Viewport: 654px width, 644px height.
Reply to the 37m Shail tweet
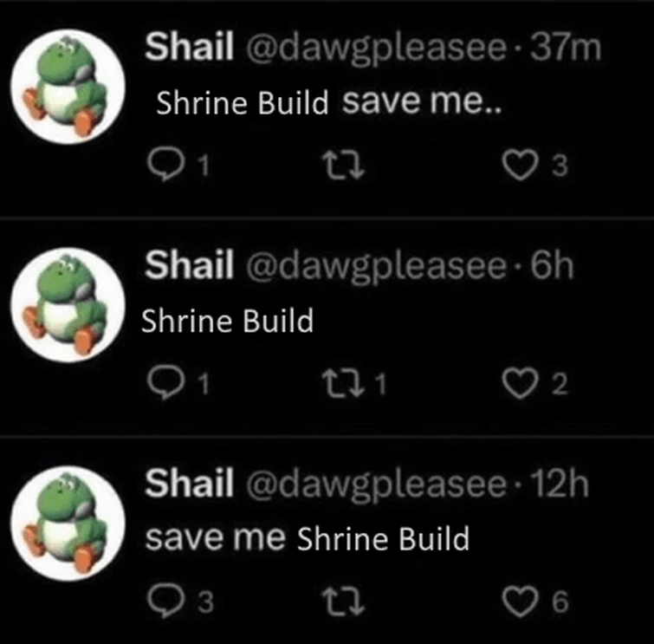(166, 166)
